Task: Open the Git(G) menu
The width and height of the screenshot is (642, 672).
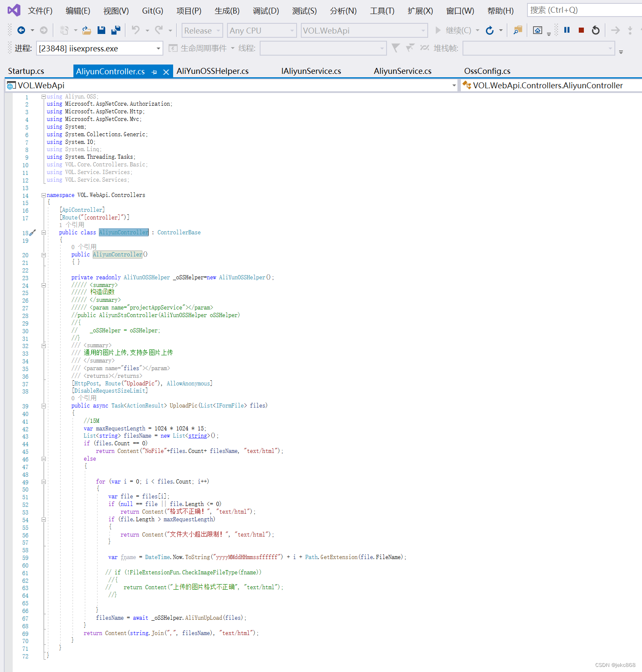Action: click(x=152, y=11)
